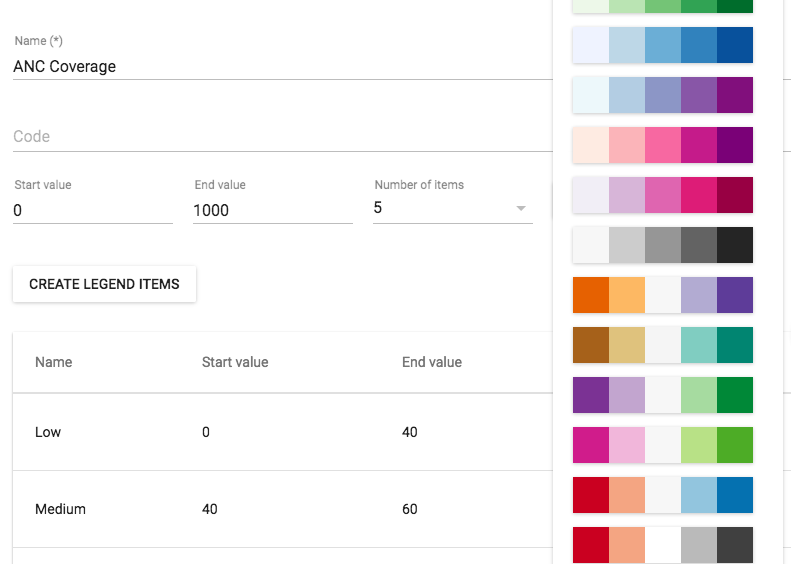Open the Number of items dropdown
Image resolution: width=791 pixels, height=564 pixels.
point(452,208)
